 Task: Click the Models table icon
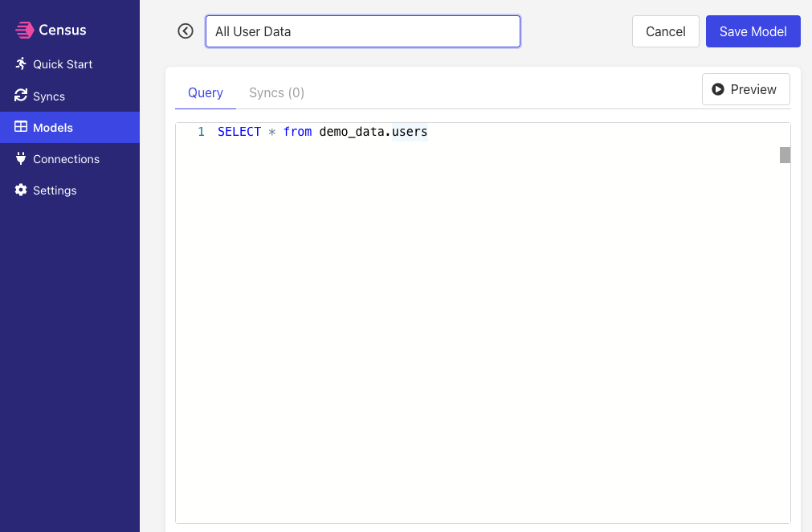pos(21,127)
